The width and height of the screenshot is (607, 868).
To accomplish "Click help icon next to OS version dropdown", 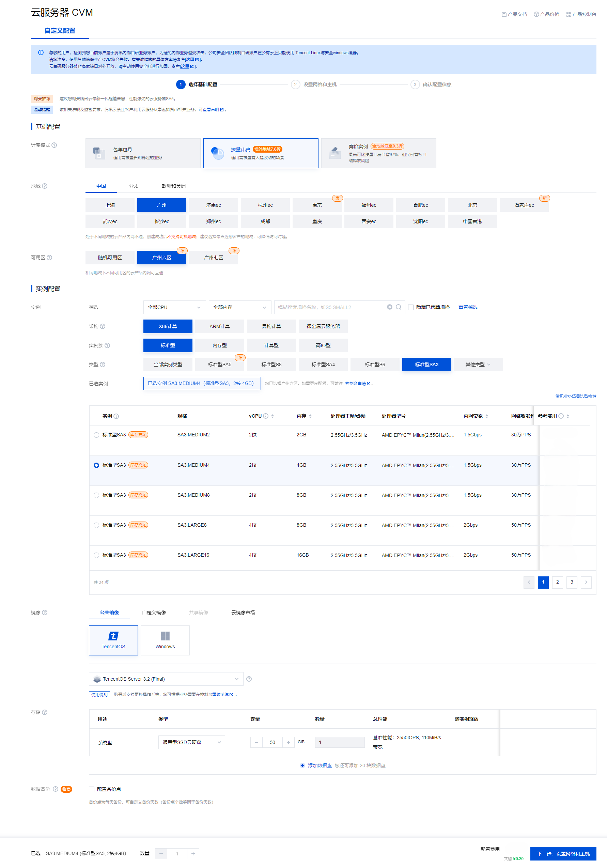I will click(249, 679).
